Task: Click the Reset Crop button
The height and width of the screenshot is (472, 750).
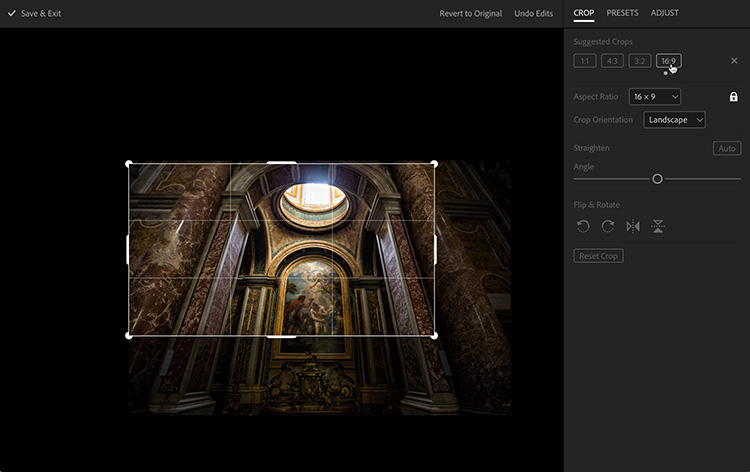Action: tap(598, 256)
